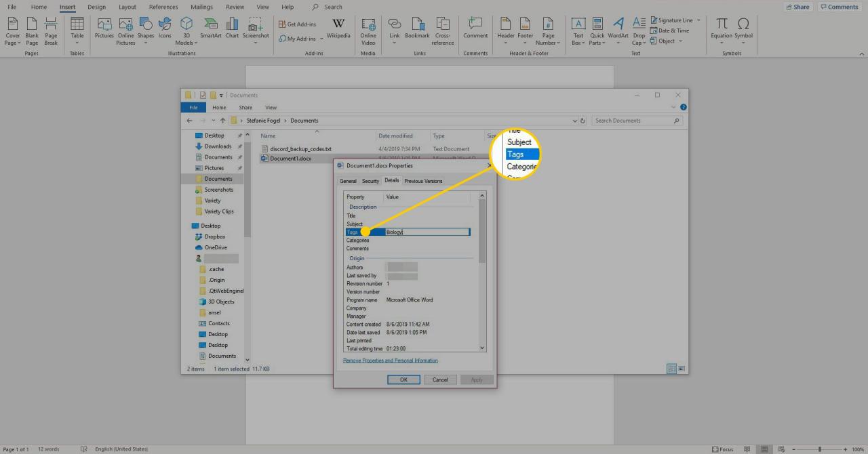This screenshot has width=868, height=454.
Task: Insert a Comment
Action: [475, 28]
